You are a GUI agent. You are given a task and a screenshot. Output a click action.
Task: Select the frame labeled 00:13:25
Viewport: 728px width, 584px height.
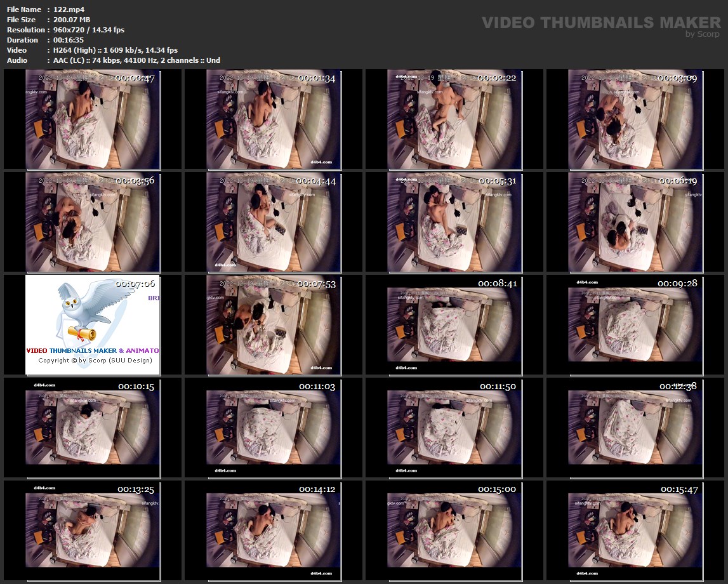(x=93, y=531)
